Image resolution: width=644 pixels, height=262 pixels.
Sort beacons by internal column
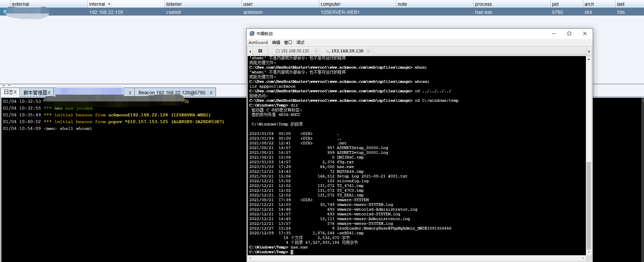[x=126, y=4]
